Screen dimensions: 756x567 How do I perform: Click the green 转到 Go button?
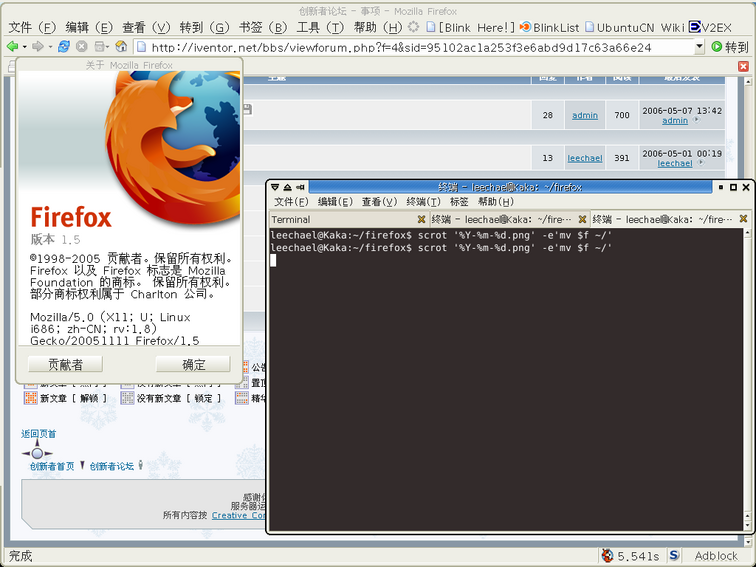click(x=730, y=47)
